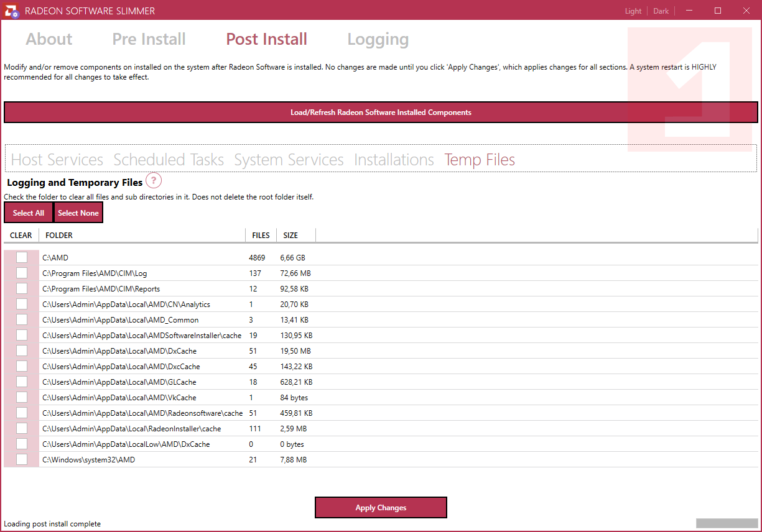The image size is (762, 532).
Task: Sort by the FOLDER column header
Action: pyautogui.click(x=142, y=236)
